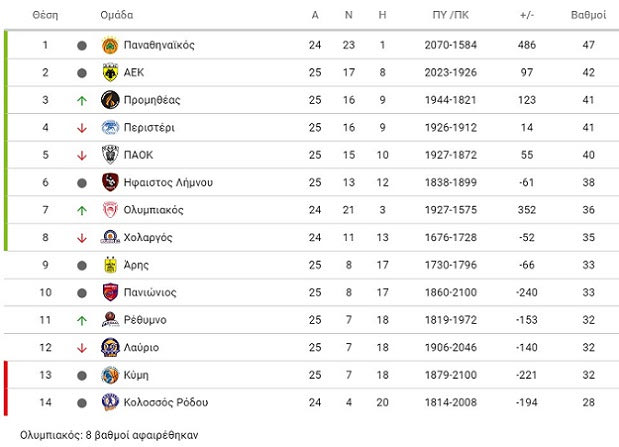Click the Θέση column header
The width and height of the screenshot is (619, 447).
[45, 15]
